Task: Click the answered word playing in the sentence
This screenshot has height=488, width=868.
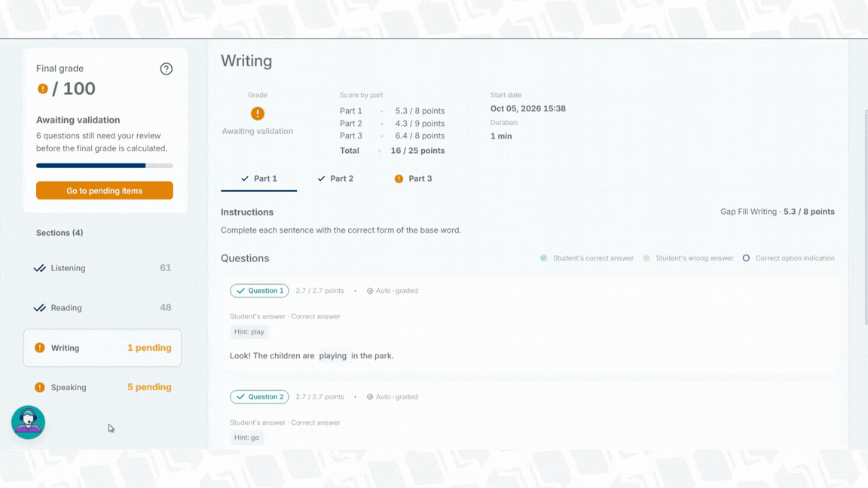Action: (x=333, y=355)
